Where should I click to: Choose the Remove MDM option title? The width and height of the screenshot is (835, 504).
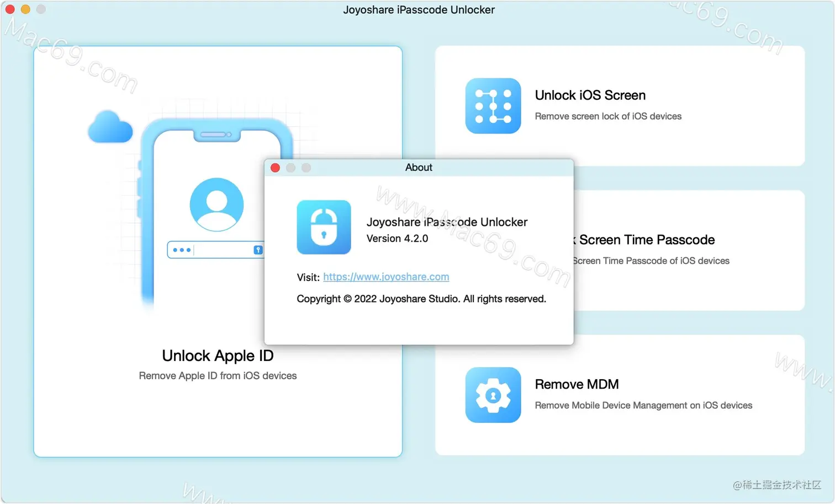577,384
